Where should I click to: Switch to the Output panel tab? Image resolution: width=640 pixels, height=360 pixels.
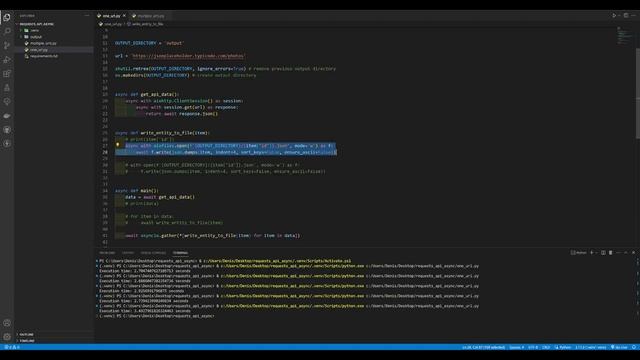(x=128, y=253)
